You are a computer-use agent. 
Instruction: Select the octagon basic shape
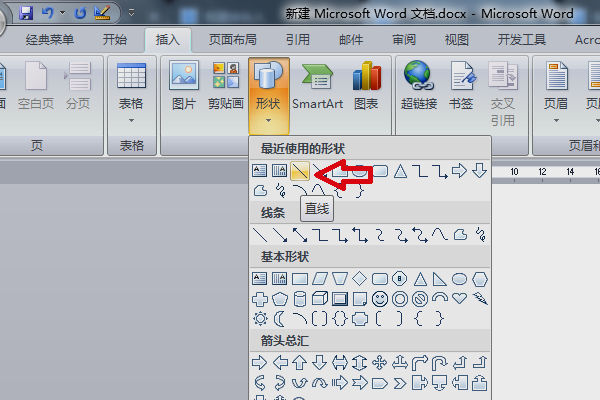tap(399, 279)
